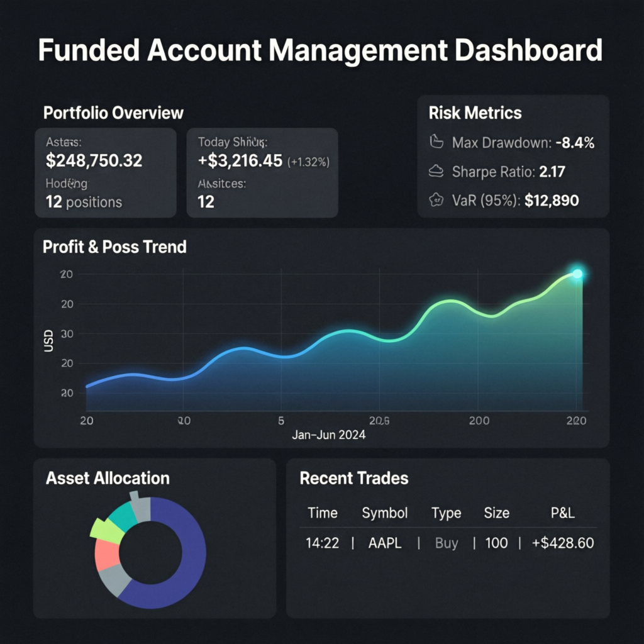Click the Funded Account Management Dashboard title
This screenshot has width=644, height=644.
tap(320, 50)
